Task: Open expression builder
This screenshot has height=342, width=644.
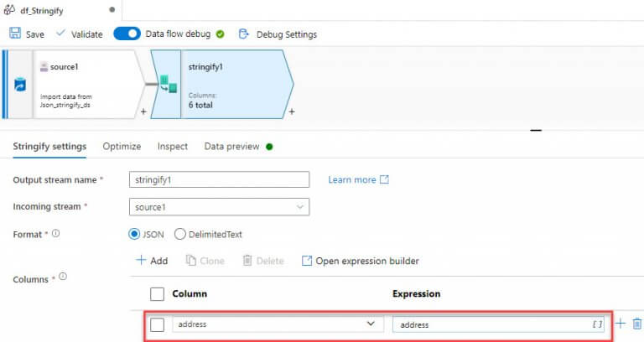Action: 360,261
